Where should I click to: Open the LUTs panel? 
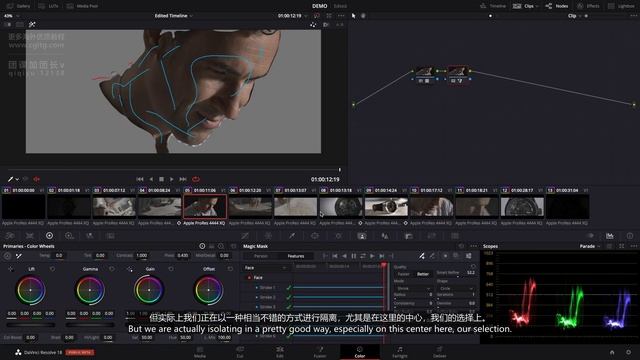[49, 6]
